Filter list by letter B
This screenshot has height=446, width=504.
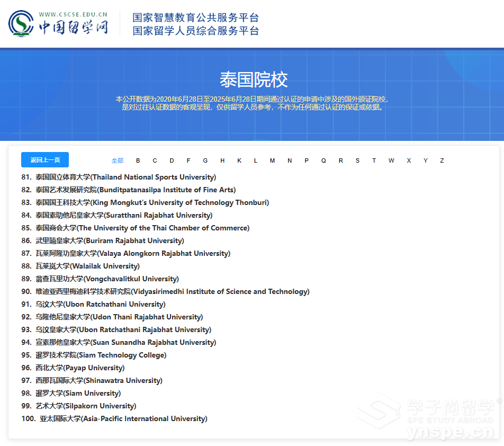pyautogui.click(x=138, y=160)
